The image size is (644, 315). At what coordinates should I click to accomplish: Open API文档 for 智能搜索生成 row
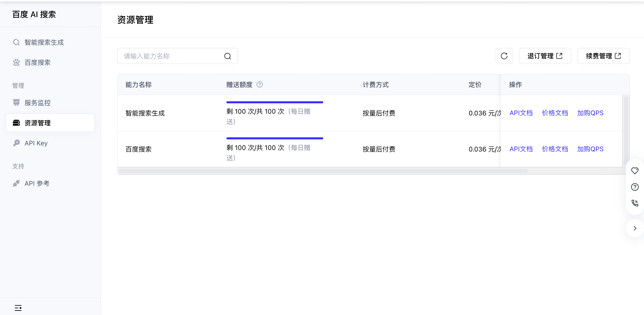point(521,113)
